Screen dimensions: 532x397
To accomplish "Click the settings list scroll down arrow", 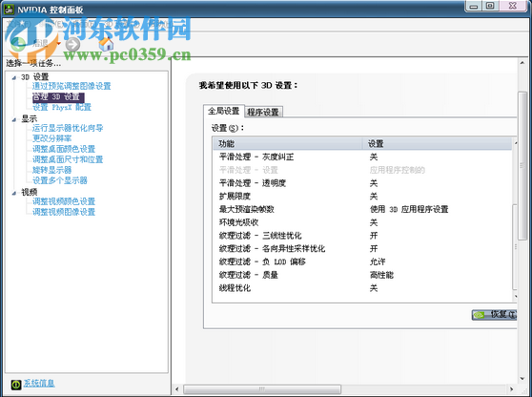I will coord(516,296).
